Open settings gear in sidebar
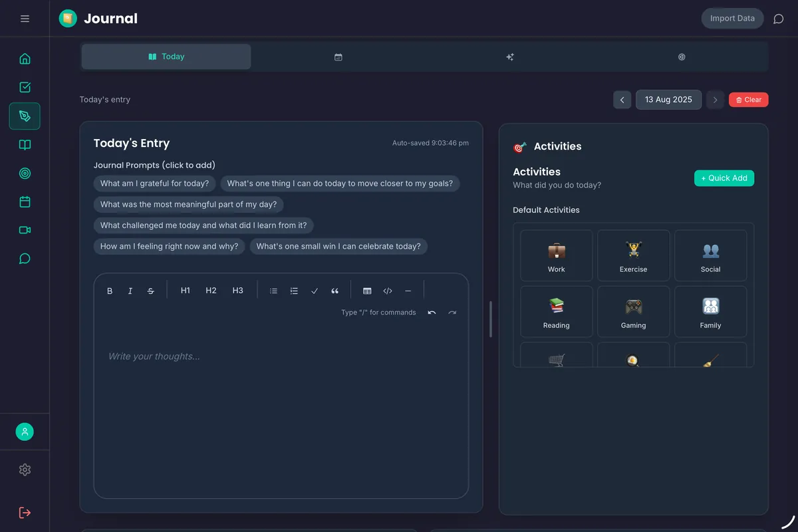The image size is (798, 532). click(x=25, y=470)
